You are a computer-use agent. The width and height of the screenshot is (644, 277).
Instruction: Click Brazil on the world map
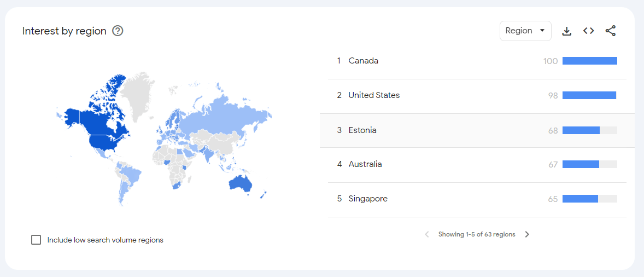[131, 175]
